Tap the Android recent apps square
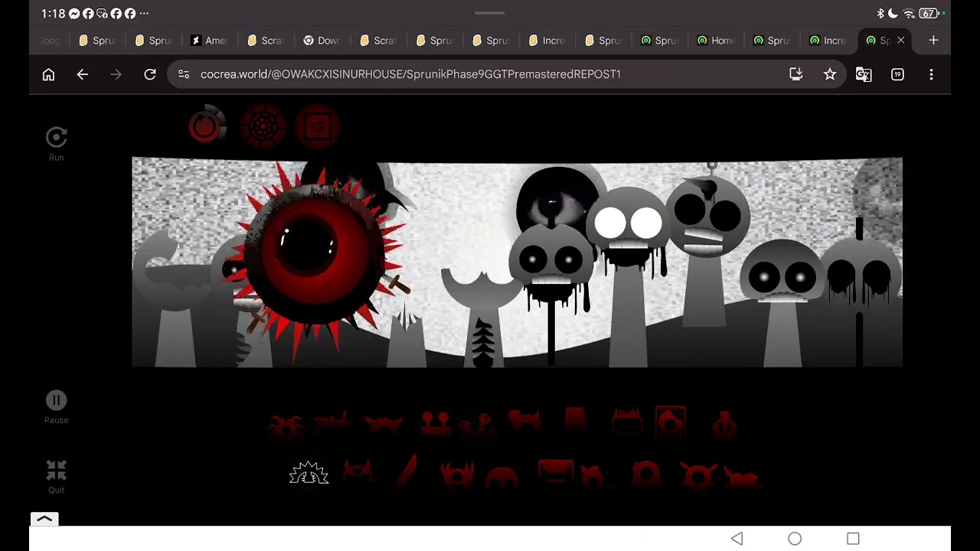The height and width of the screenshot is (551, 980). pos(853,539)
